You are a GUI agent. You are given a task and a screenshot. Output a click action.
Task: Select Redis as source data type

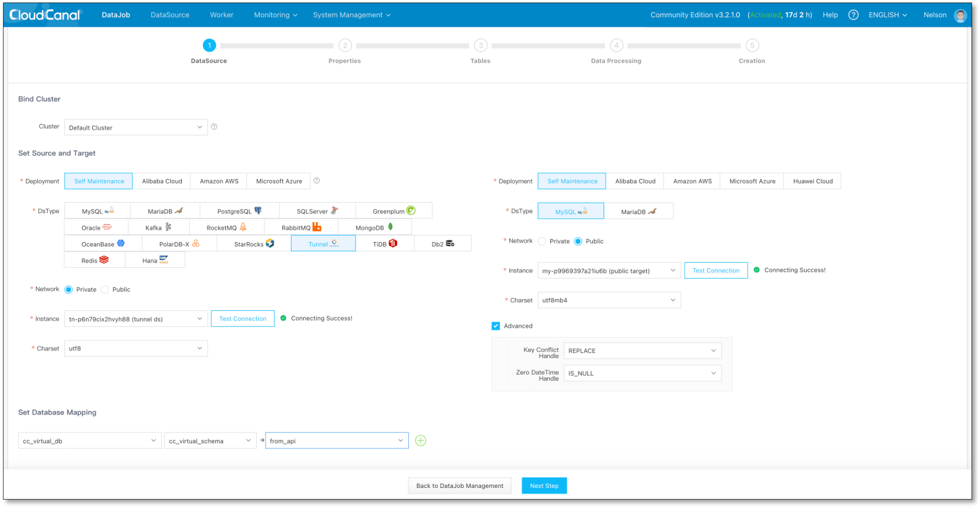[x=95, y=260]
